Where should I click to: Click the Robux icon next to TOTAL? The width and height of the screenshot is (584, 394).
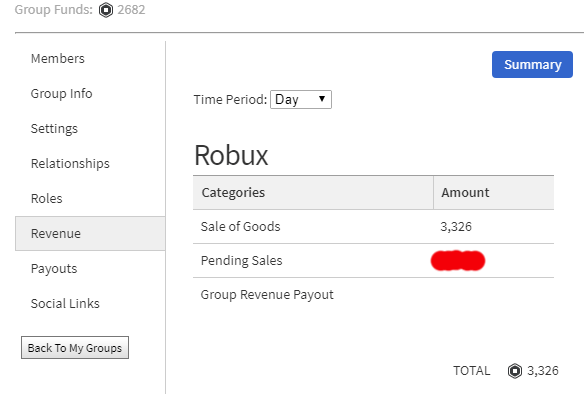tap(515, 371)
